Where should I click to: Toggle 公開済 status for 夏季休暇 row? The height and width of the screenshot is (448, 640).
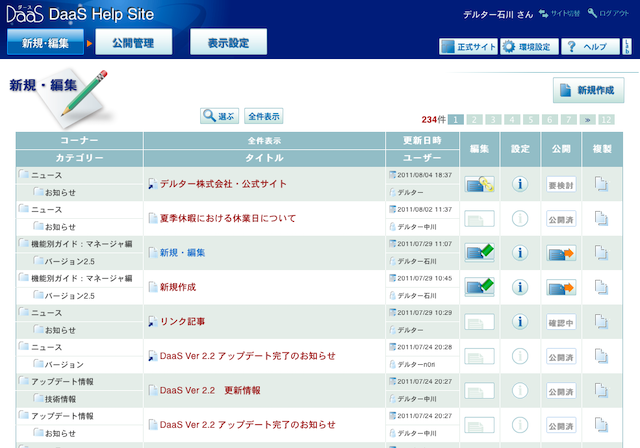click(560, 218)
